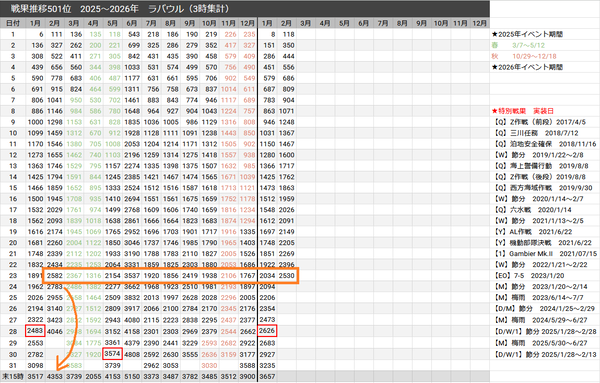Image resolution: width=600 pixels, height=383 pixels.
Task: Click the 【Q】六水戦 2020/1/14 entry
Action: [533, 210]
